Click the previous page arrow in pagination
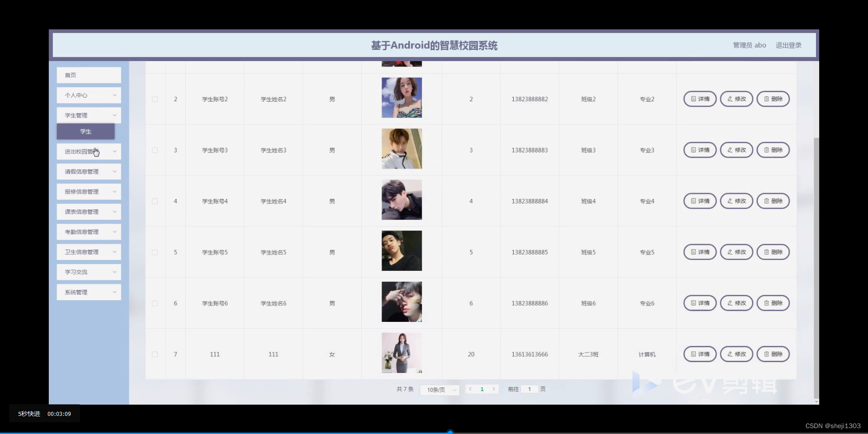The height and width of the screenshot is (434, 868). coord(471,389)
